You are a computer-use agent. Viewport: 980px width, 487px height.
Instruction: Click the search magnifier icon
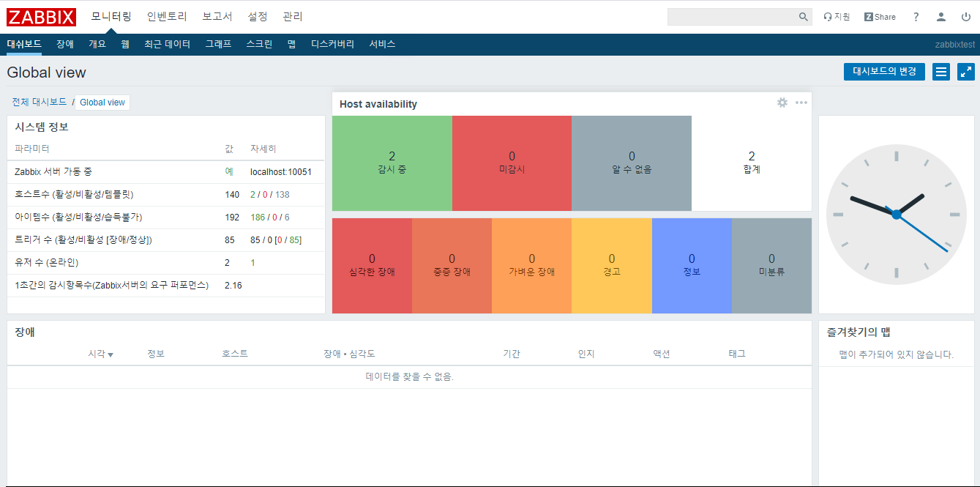point(804,17)
